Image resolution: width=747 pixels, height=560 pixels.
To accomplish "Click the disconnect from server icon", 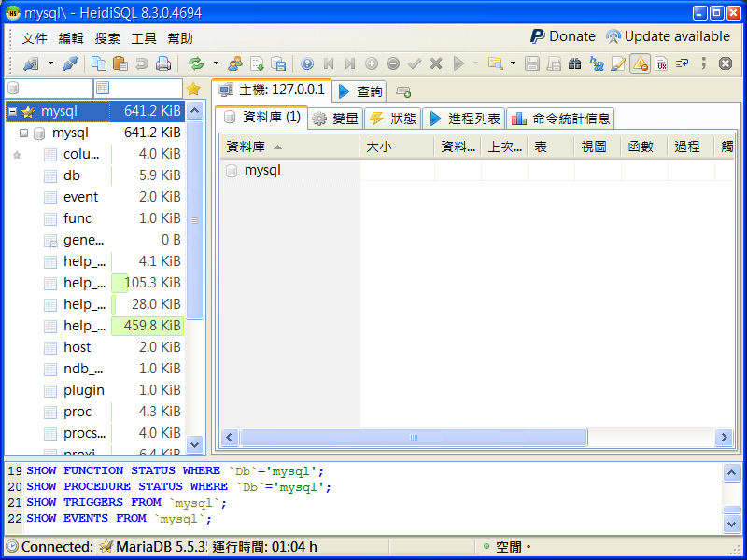I will click(x=70, y=63).
